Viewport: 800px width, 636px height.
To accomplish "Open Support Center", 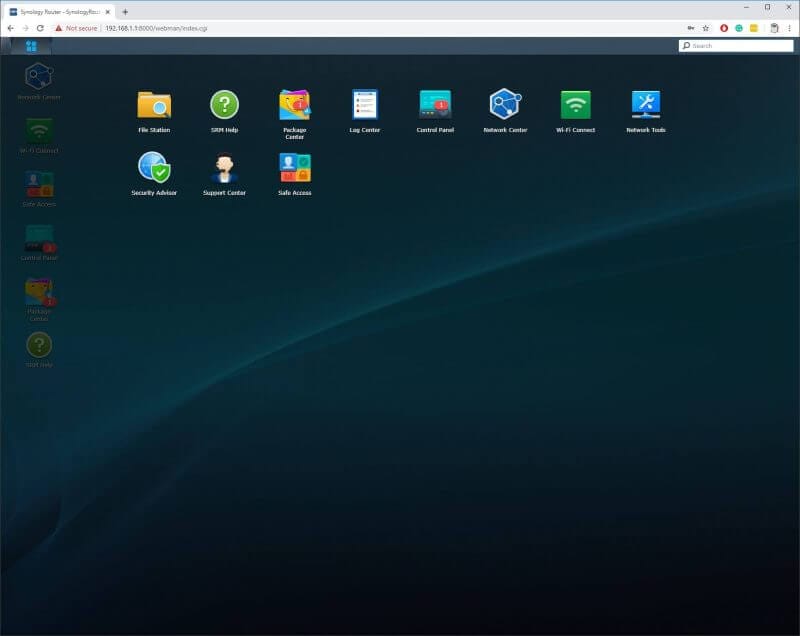I will 224,165.
